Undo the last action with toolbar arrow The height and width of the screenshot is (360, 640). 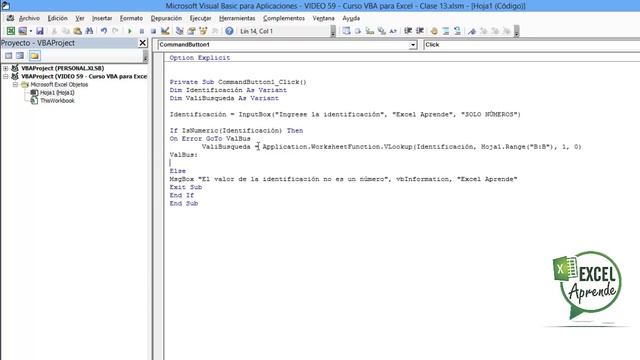click(x=104, y=31)
